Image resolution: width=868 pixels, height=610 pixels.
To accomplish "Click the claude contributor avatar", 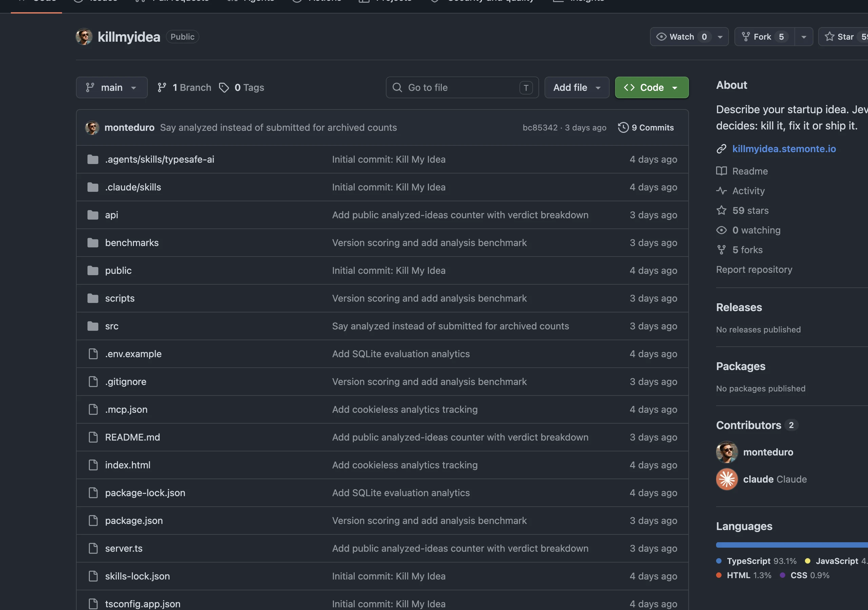I will [x=727, y=479].
